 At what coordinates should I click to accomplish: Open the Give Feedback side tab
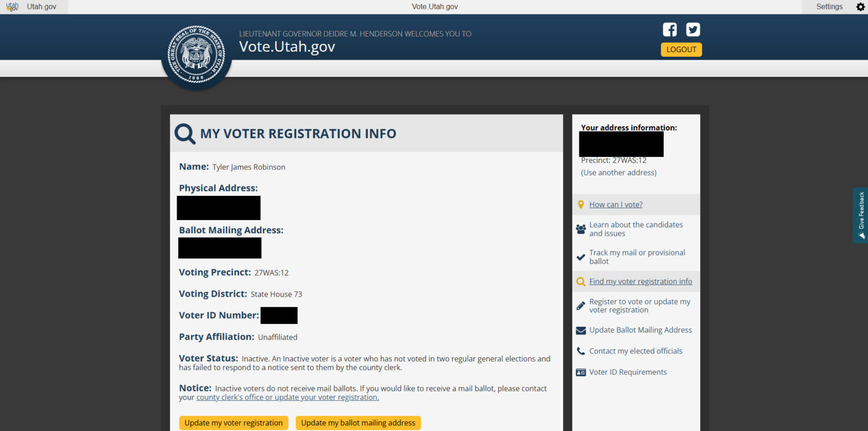860,215
